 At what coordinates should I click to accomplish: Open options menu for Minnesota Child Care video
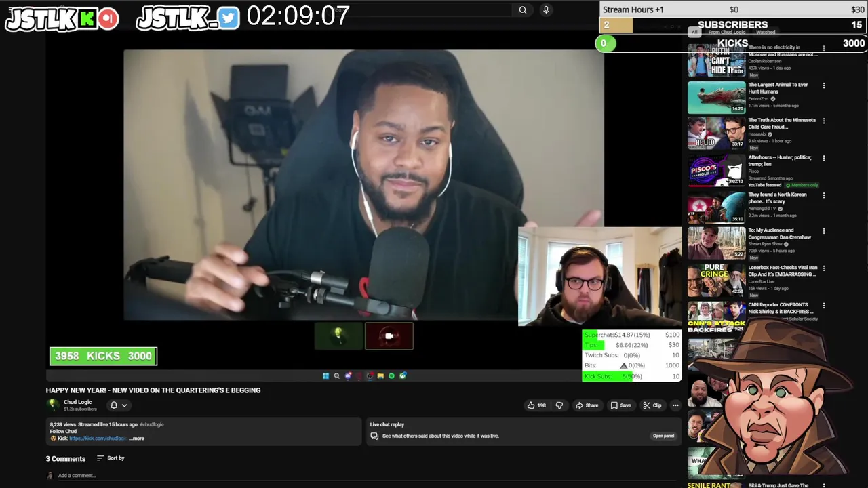point(824,121)
